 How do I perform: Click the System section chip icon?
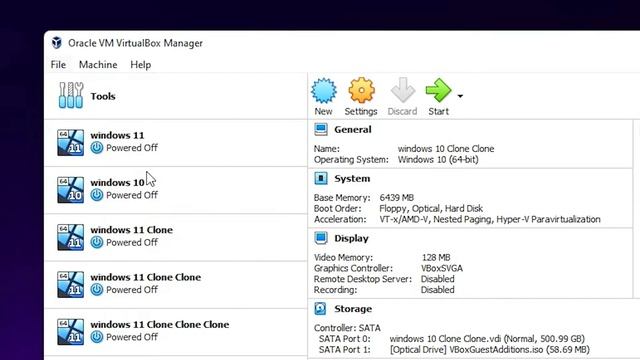321,178
